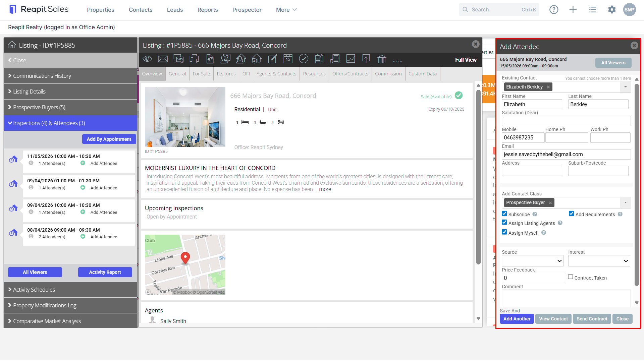Click the printer icon in listing toolbar
The width and height of the screenshot is (644, 362).
click(x=194, y=59)
